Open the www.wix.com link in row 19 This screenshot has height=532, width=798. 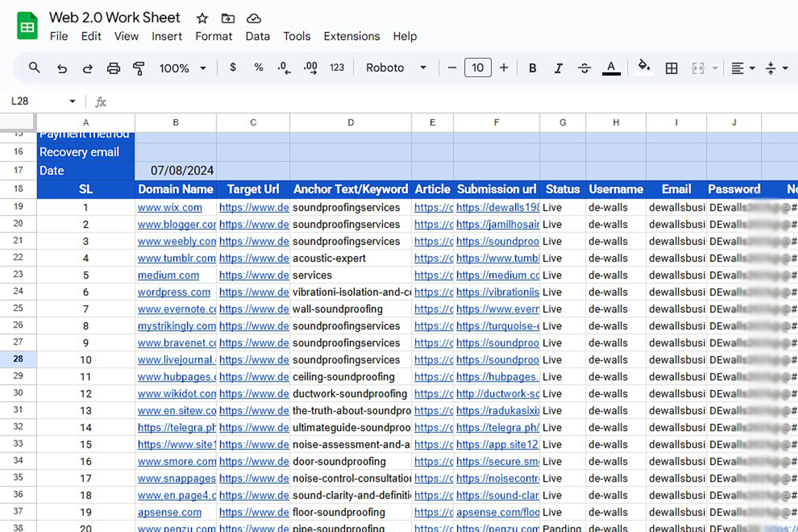(170, 208)
